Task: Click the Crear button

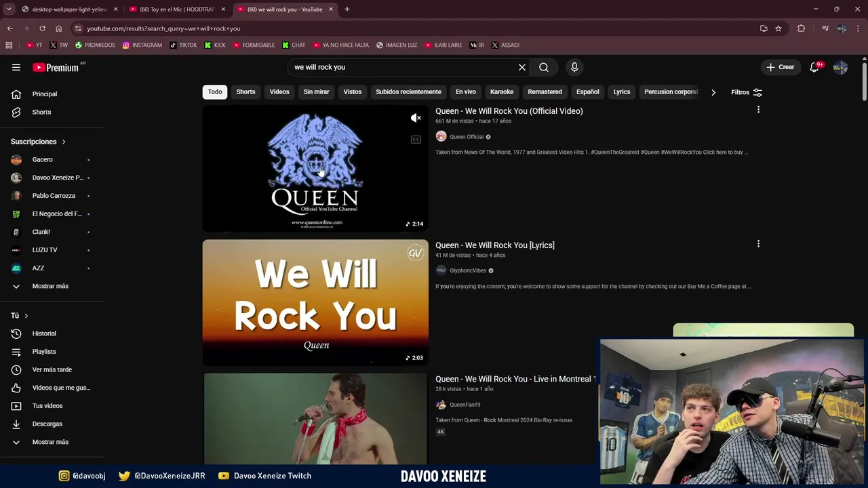Action: point(780,67)
